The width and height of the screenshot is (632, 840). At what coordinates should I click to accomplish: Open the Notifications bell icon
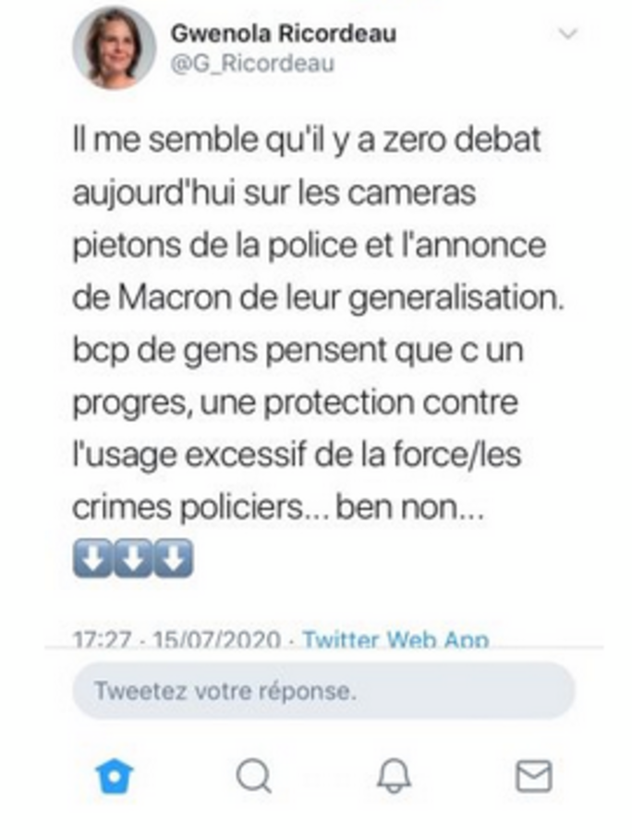[x=395, y=776]
